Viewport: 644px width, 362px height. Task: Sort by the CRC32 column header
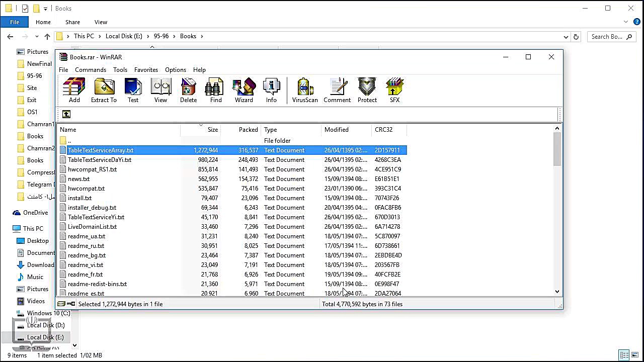tap(389, 130)
